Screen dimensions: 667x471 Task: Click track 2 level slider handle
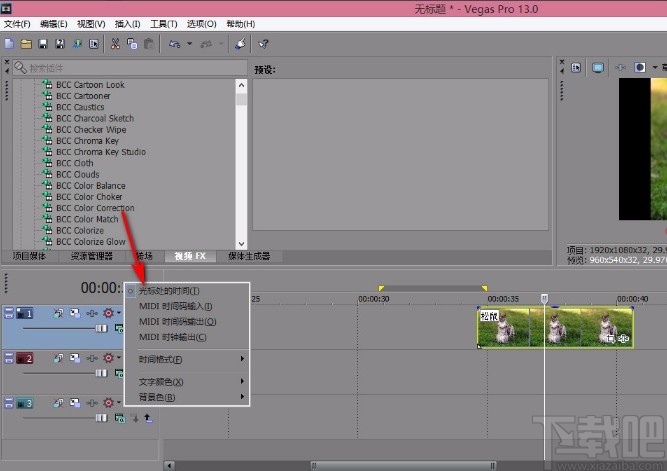pos(101,373)
